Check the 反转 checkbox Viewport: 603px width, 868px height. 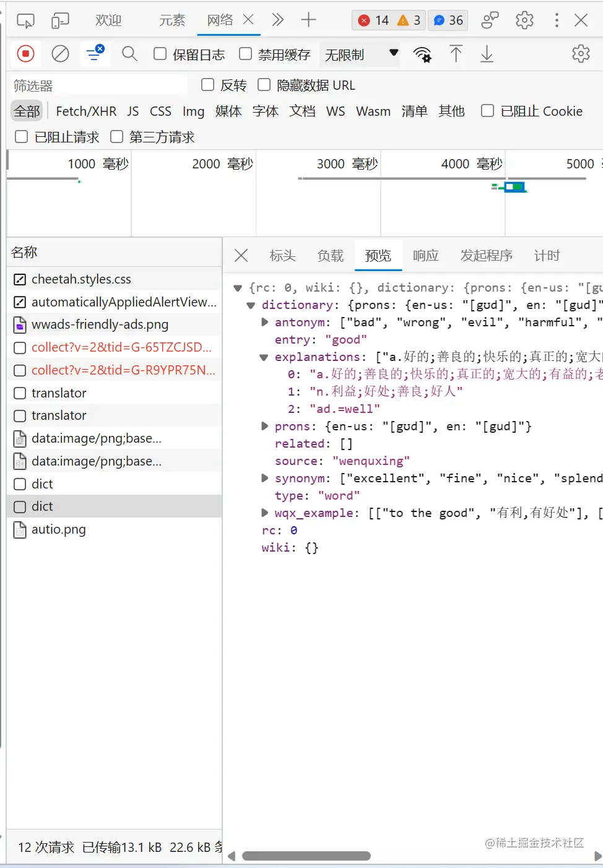click(208, 85)
